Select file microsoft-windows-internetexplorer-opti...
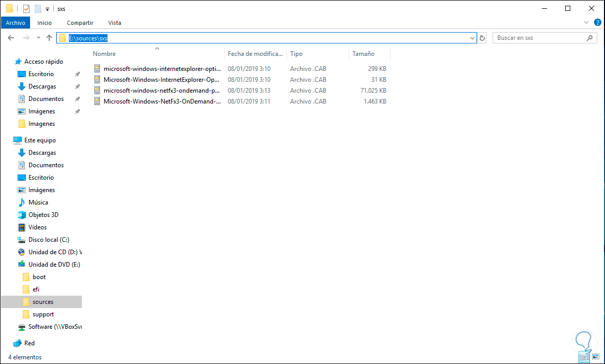The width and height of the screenshot is (605, 364). coord(162,69)
